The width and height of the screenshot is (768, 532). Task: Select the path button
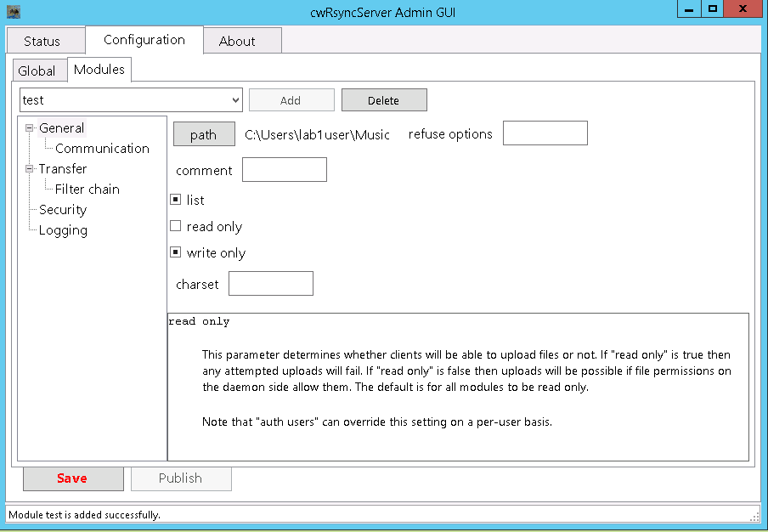tap(203, 133)
